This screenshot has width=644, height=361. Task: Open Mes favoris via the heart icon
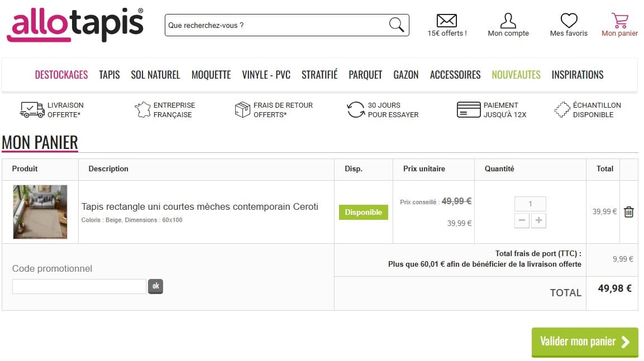[568, 21]
